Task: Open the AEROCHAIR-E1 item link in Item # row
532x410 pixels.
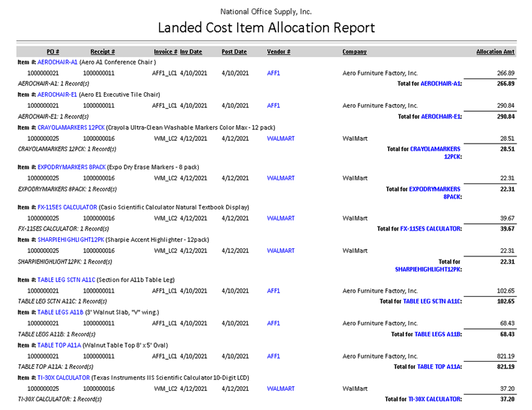Action: point(57,95)
